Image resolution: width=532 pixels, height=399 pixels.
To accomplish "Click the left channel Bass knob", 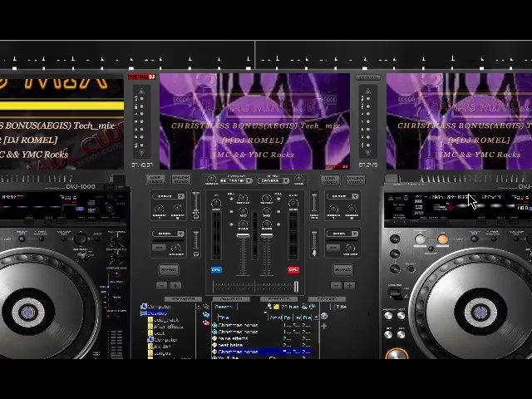I will pyautogui.click(x=243, y=224).
